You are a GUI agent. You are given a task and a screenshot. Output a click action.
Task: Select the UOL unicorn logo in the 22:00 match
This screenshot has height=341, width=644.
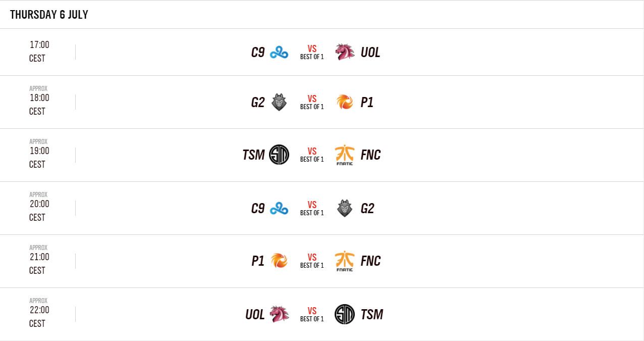tap(279, 314)
